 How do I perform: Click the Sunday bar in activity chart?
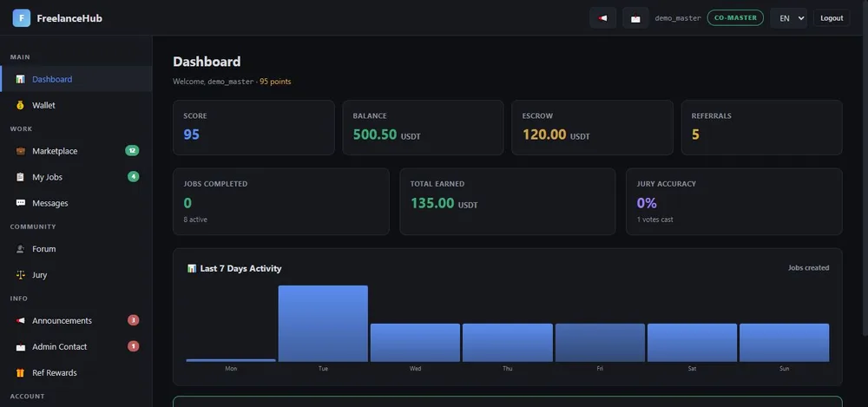[785, 343]
